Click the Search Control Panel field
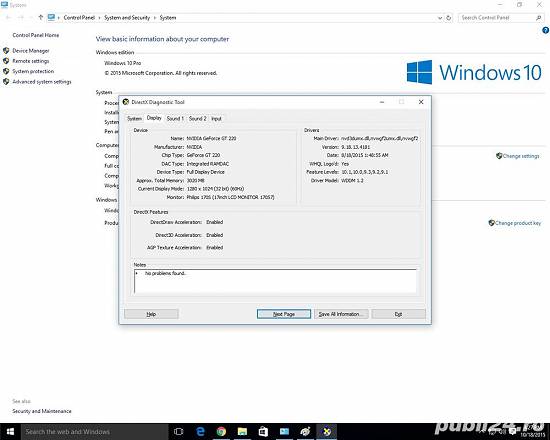 (x=501, y=18)
